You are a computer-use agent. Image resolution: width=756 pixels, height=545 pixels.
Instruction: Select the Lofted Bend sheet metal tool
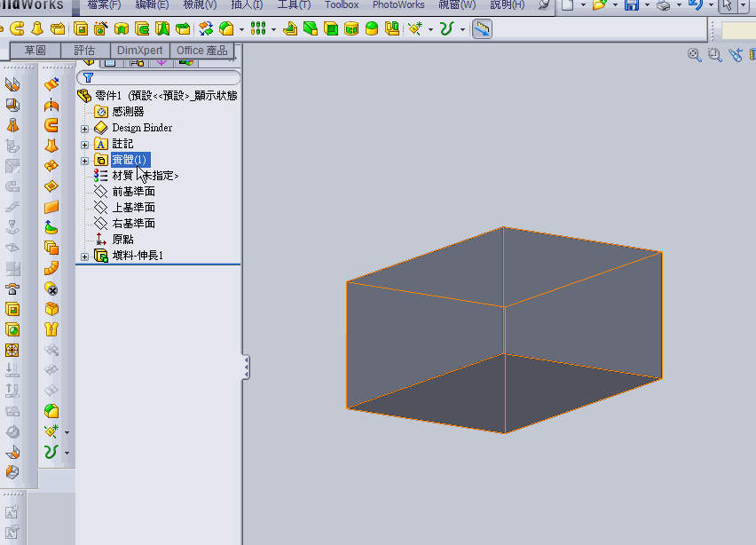click(x=12, y=125)
